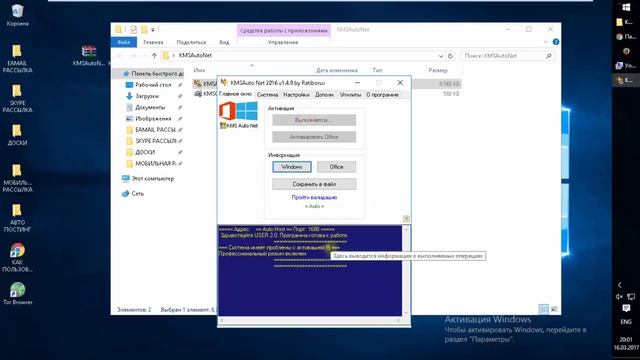
Task: Click the search magnifier in Explorer
Action: (x=549, y=56)
